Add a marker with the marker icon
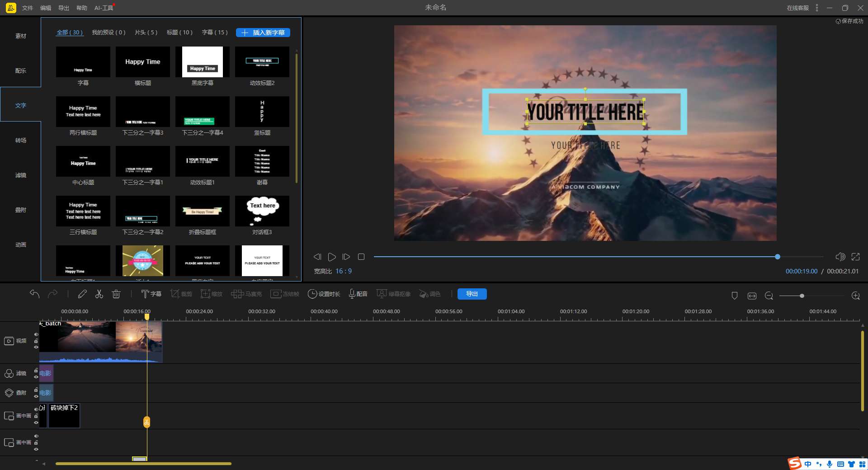 tap(735, 296)
